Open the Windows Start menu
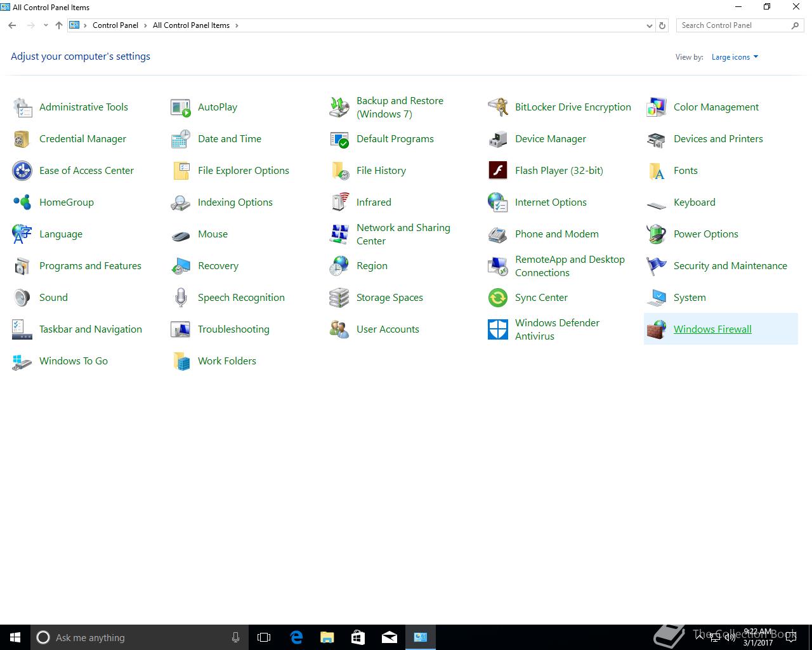 click(x=15, y=637)
